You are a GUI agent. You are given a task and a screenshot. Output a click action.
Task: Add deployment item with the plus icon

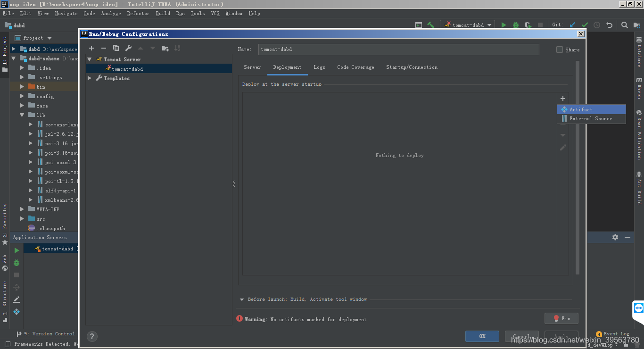(563, 99)
